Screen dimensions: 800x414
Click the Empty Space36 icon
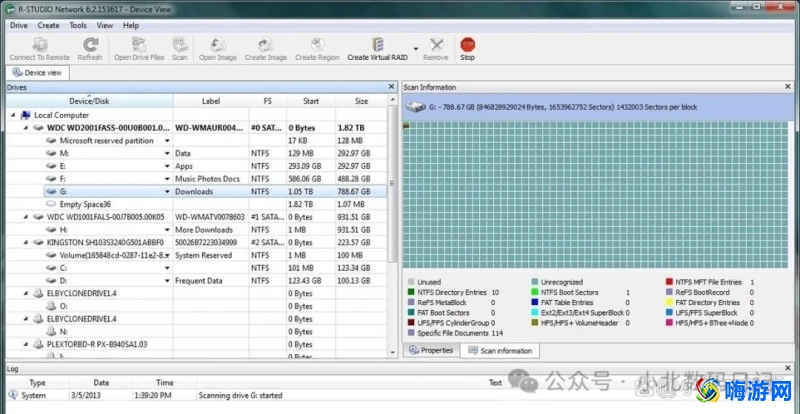click(51, 204)
